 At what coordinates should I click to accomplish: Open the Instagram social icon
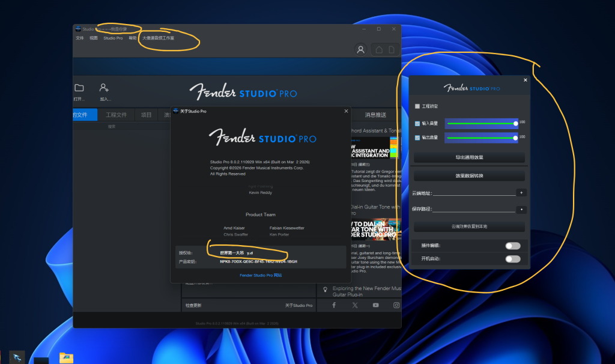396,305
